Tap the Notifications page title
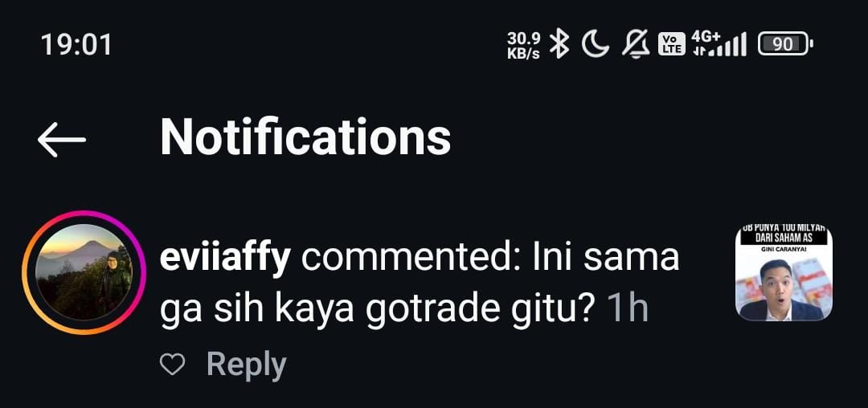 tap(305, 137)
